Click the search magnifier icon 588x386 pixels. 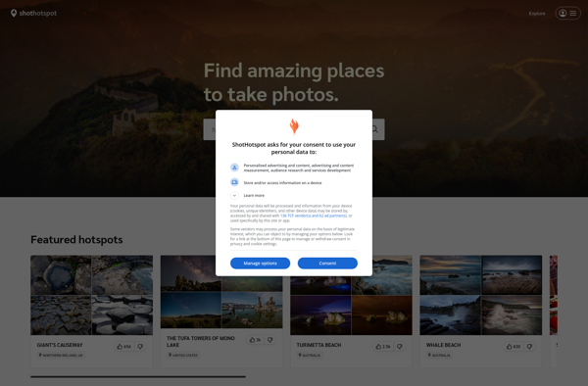click(374, 129)
